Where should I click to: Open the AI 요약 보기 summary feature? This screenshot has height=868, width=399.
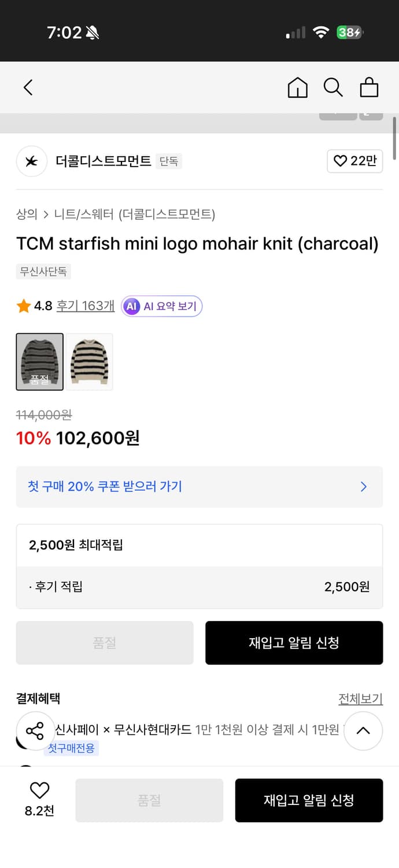[x=161, y=307]
